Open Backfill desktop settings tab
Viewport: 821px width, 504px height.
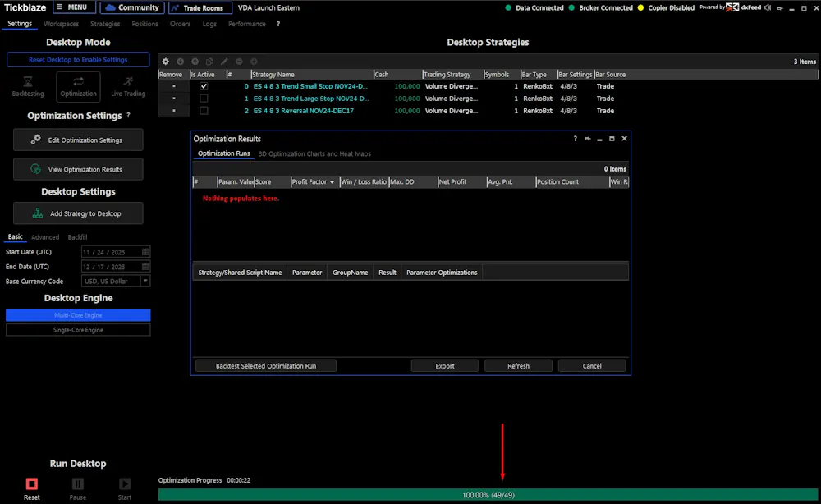pos(77,237)
